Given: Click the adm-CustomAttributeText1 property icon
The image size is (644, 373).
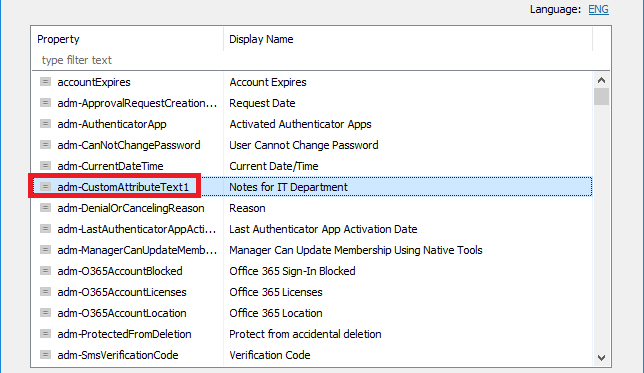Looking at the screenshot, I should click(45, 186).
